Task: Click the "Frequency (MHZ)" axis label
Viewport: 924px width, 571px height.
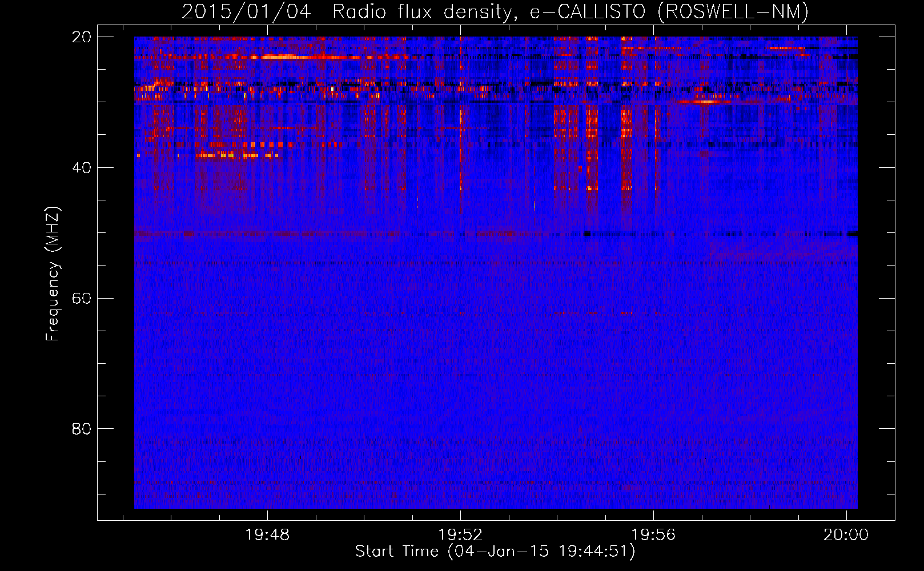Action: [52, 274]
